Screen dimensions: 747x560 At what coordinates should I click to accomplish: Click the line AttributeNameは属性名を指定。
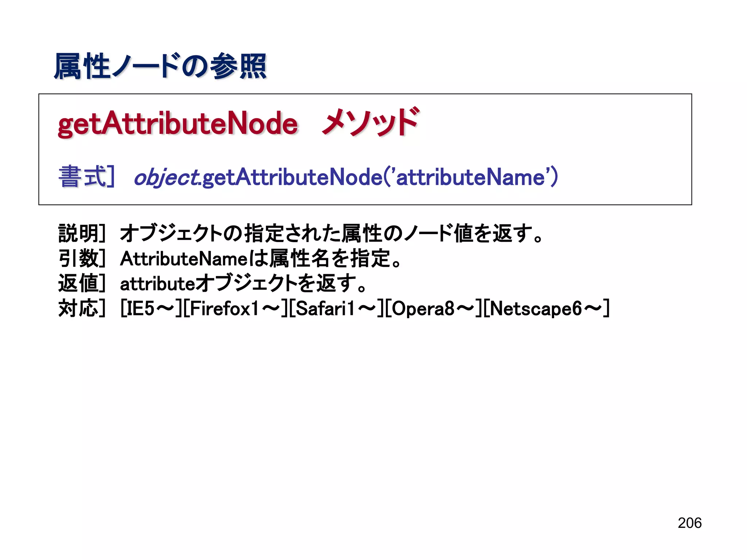tap(261, 258)
